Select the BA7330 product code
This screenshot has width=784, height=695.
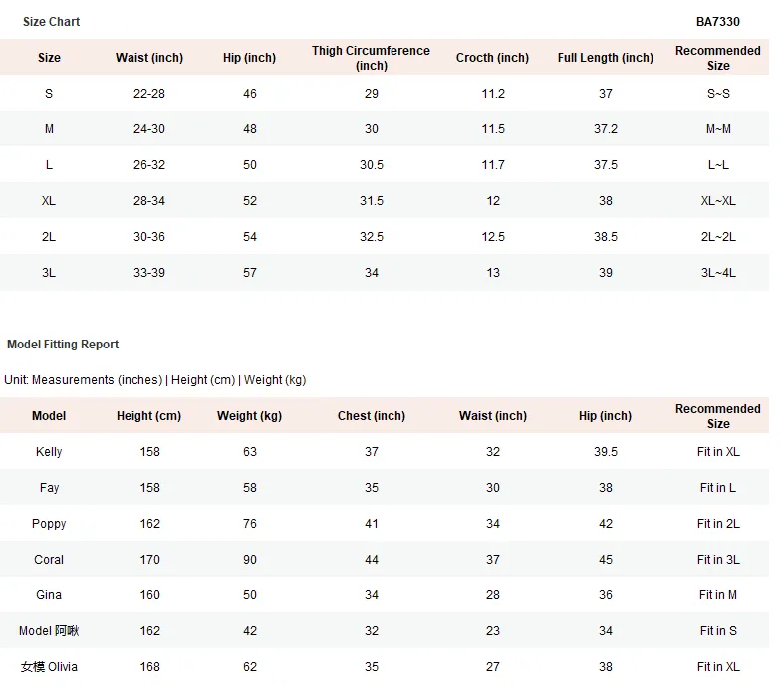(717, 22)
